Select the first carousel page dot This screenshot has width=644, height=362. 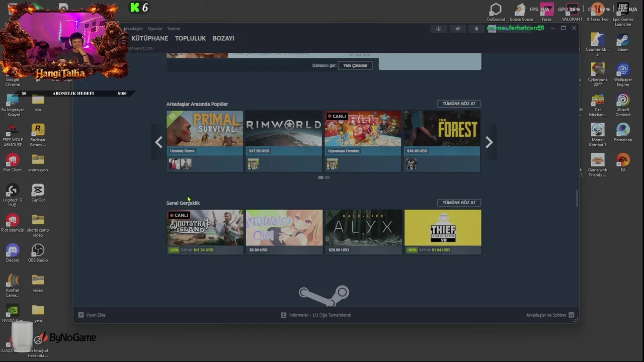point(321,177)
